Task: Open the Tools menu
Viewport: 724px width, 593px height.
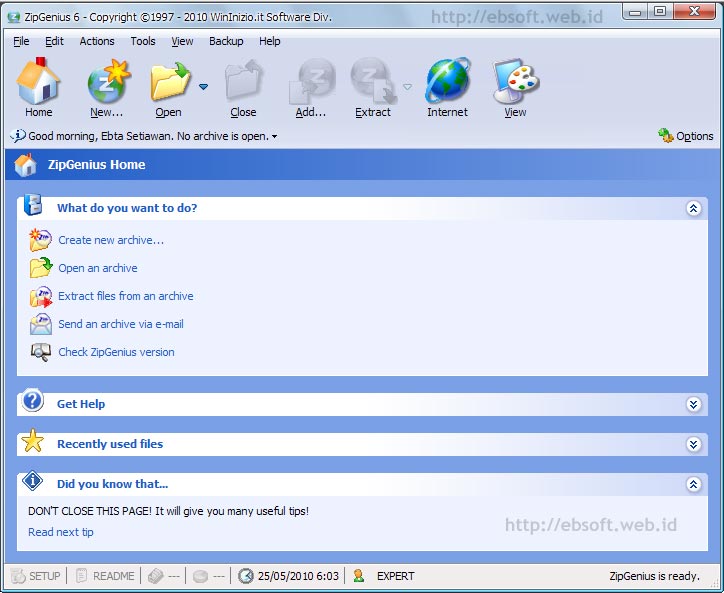Action: [x=143, y=41]
